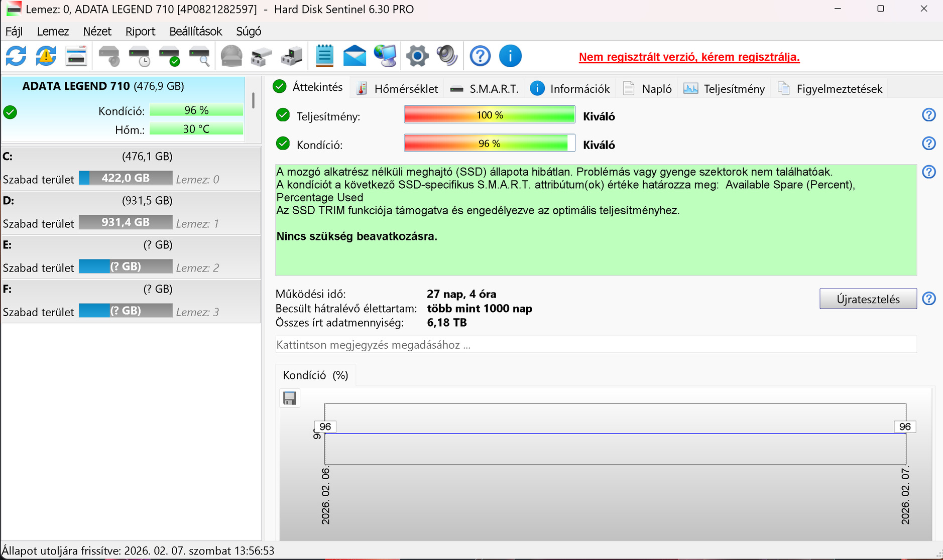Switch to the Áttekintés tab
Screen dimensions: 943x560
pyautogui.click(x=308, y=87)
